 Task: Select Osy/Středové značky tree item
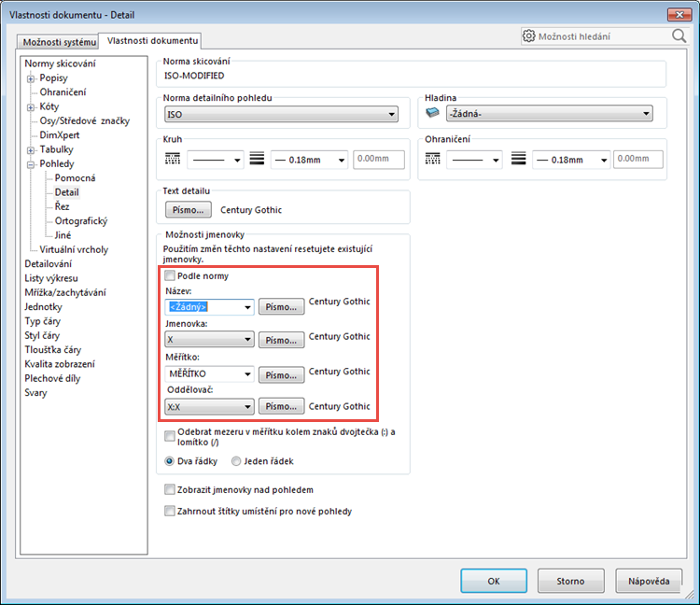[84, 120]
